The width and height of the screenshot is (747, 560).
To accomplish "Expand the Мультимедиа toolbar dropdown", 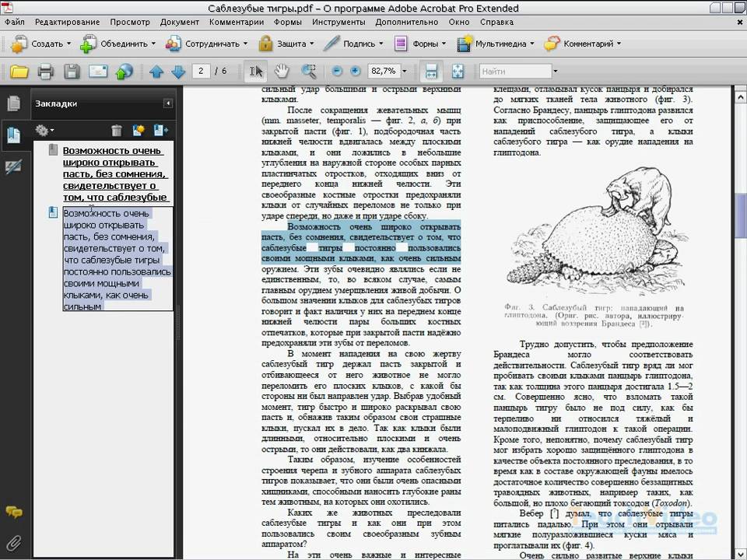I will click(x=532, y=44).
